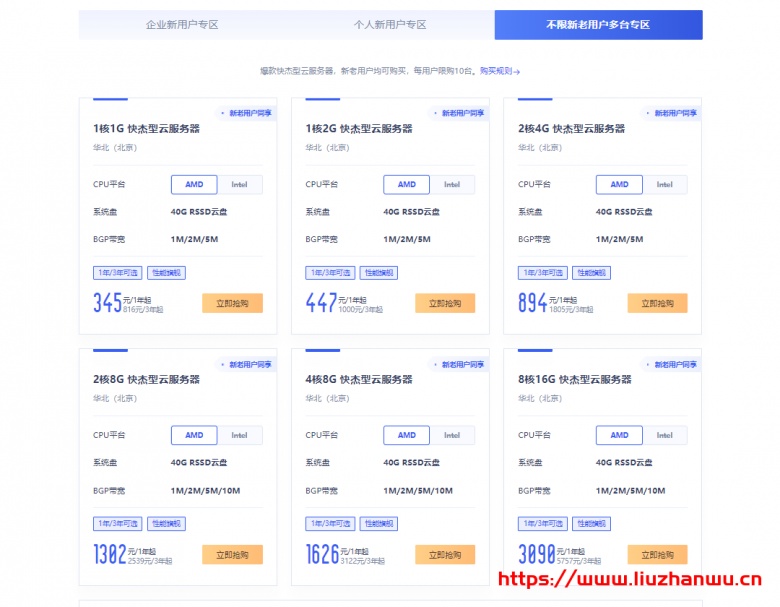Switch to the 企业新用户专区 tab
780x607 pixels.
pos(182,24)
